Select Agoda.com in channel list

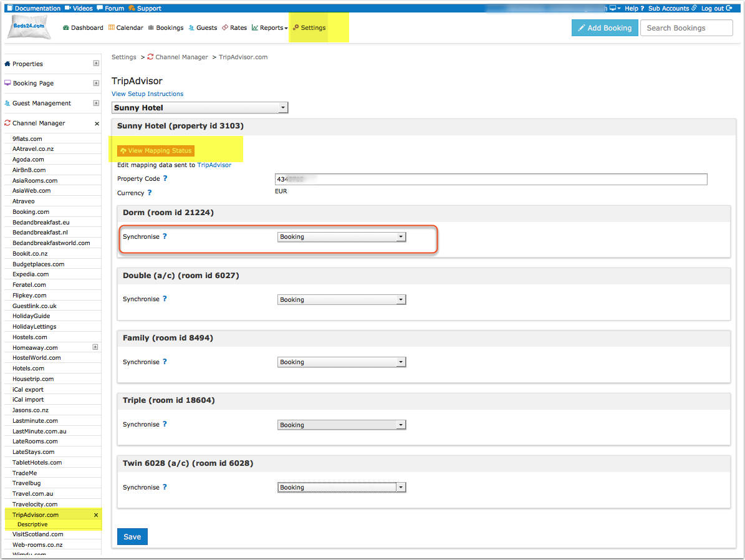28,160
